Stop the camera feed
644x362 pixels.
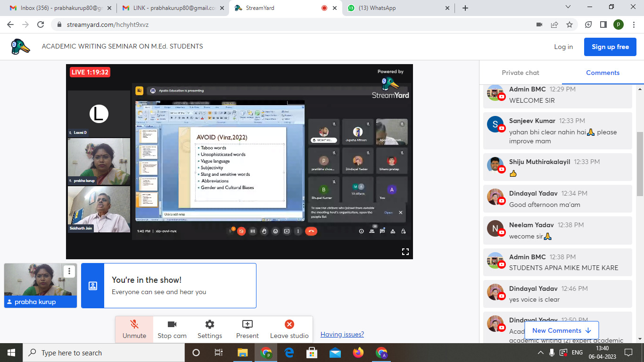coord(172,329)
